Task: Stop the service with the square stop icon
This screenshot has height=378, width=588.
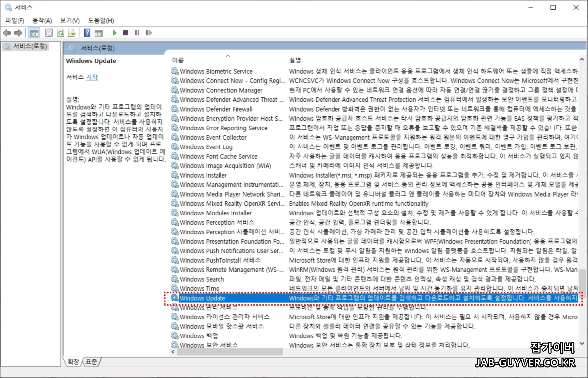Action: (x=125, y=33)
